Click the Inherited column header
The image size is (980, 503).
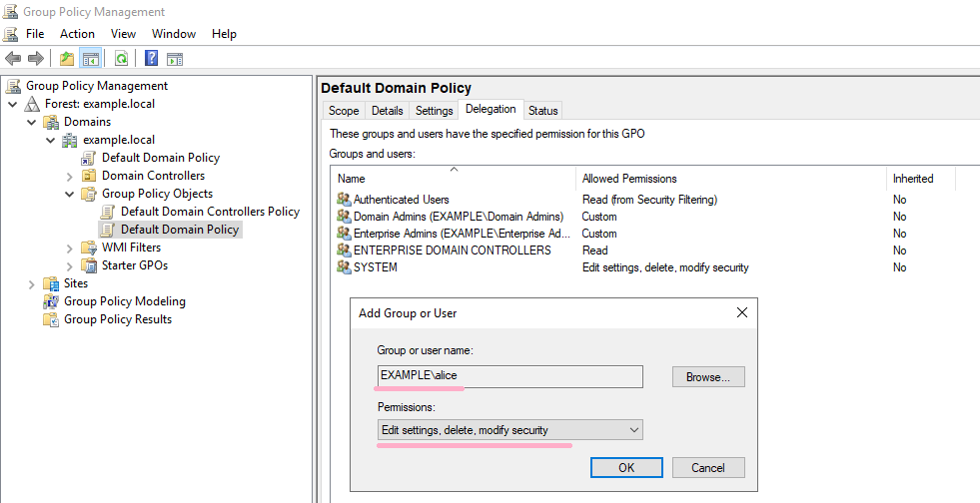coord(921,179)
